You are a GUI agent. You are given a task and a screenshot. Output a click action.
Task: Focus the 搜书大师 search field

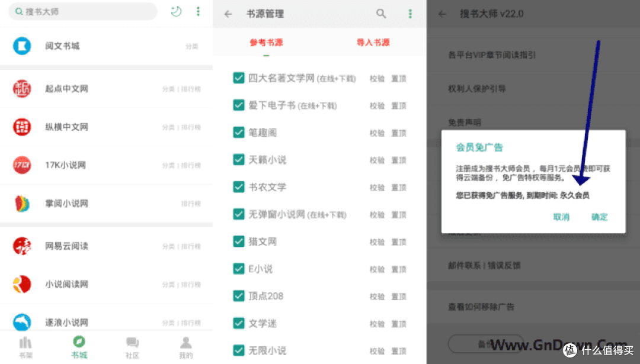click(83, 11)
